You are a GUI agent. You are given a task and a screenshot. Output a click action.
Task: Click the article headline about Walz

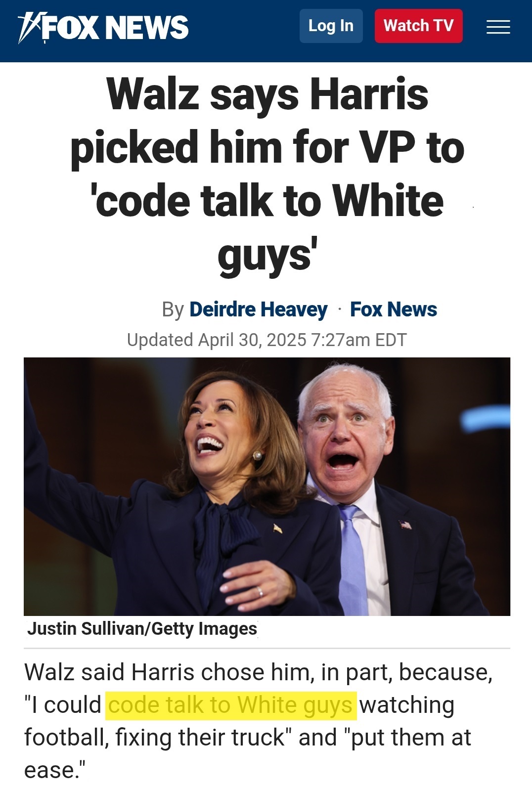[x=267, y=174]
